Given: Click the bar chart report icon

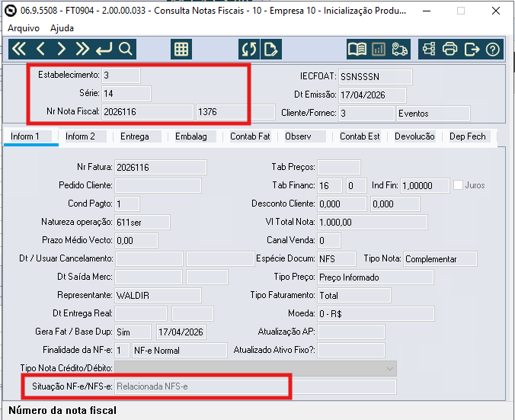Looking at the screenshot, I should [379, 50].
